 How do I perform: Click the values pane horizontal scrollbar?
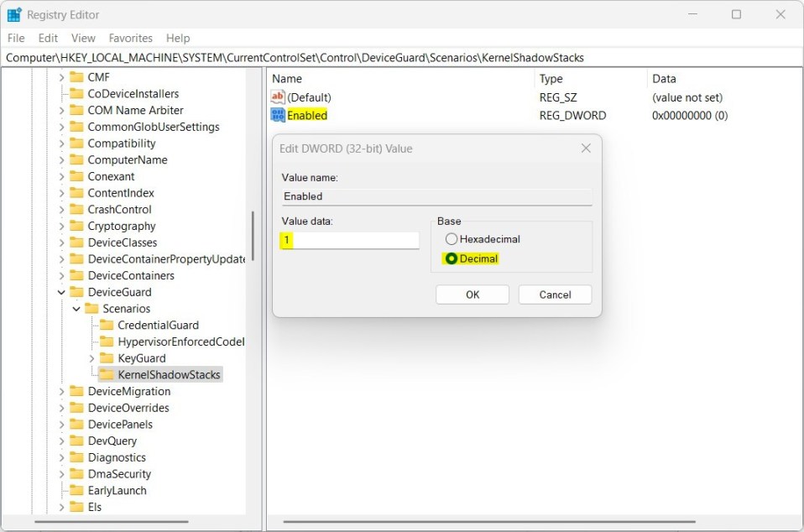pyautogui.click(x=489, y=522)
